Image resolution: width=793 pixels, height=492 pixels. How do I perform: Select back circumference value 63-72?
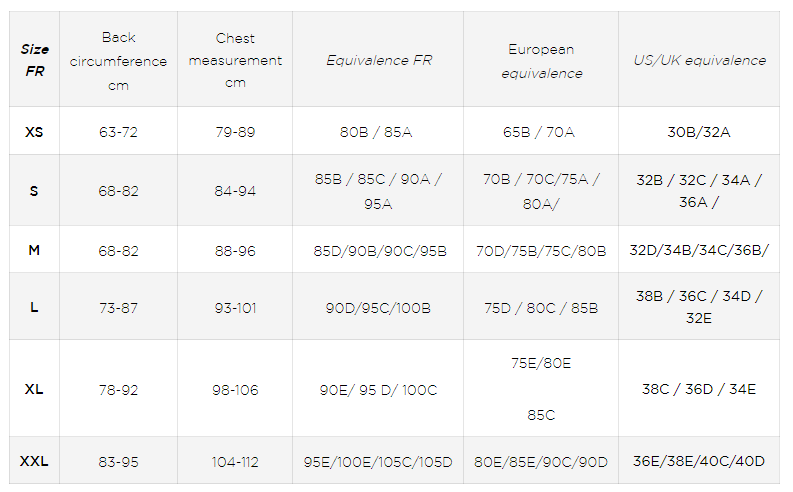click(118, 132)
